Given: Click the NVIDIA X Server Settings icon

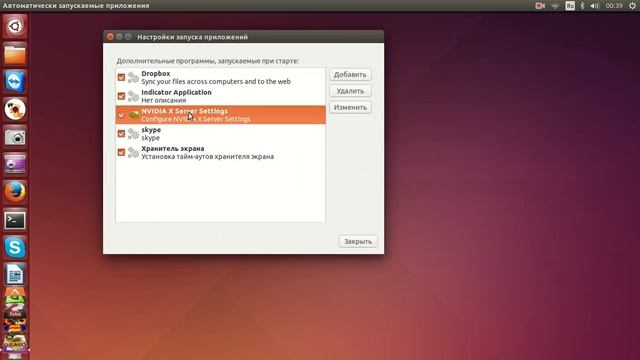Looking at the screenshot, I should tap(133, 115).
